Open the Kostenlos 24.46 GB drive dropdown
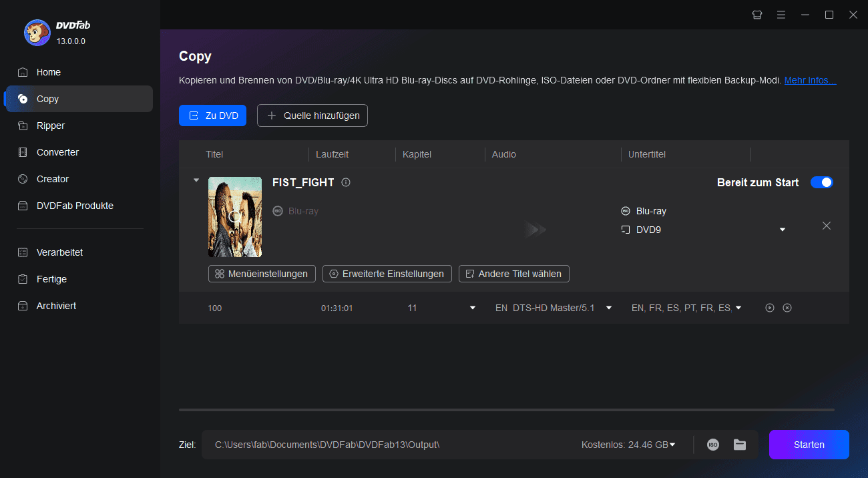Screen dimensions: 868x478 click(x=628, y=445)
